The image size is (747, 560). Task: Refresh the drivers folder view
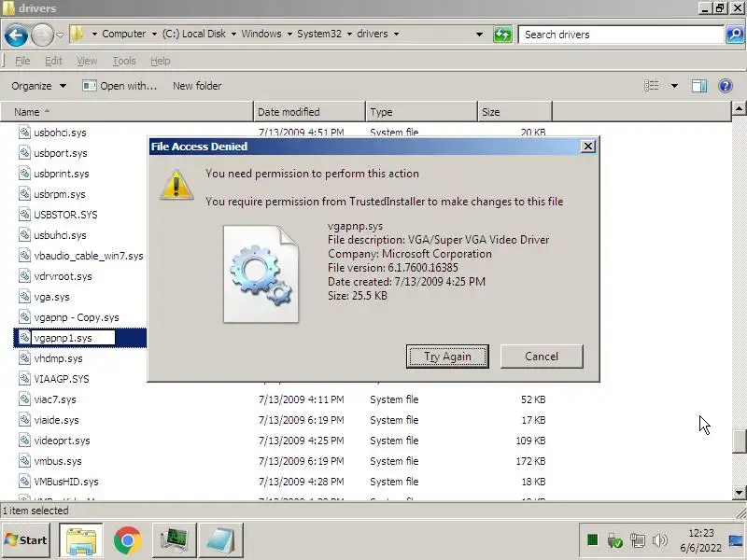coord(502,35)
